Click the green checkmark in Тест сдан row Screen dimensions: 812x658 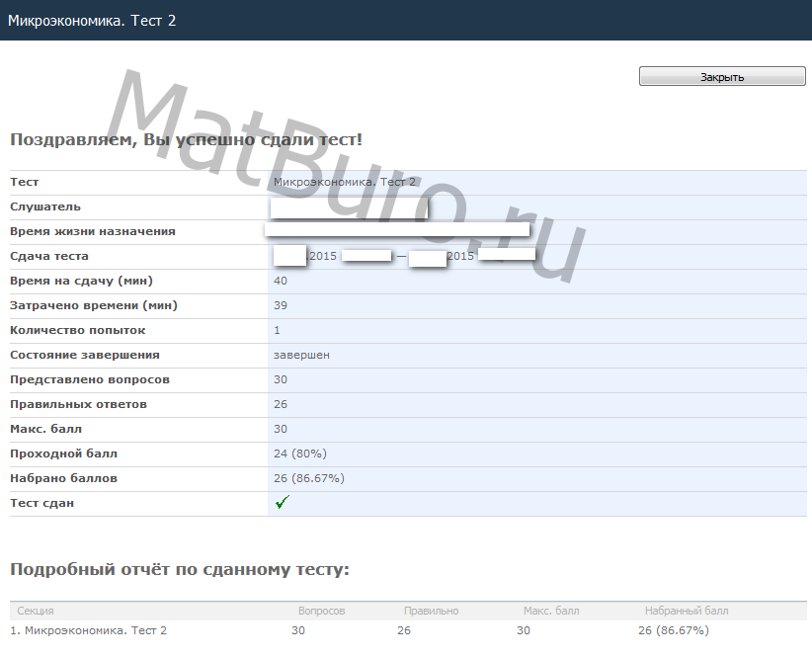(x=282, y=503)
